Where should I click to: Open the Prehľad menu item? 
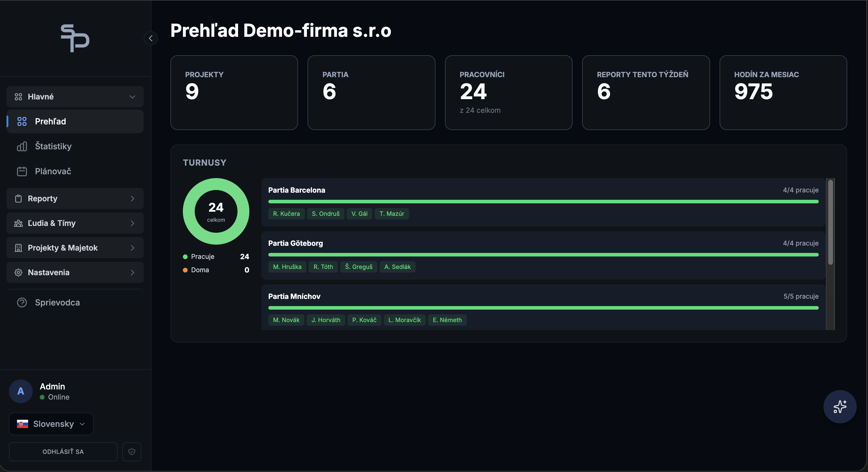75,121
